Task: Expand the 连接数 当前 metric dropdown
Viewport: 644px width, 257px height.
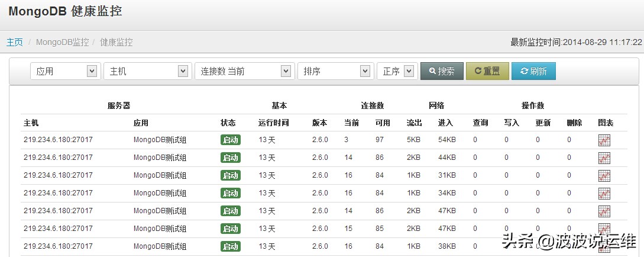Action: point(245,71)
